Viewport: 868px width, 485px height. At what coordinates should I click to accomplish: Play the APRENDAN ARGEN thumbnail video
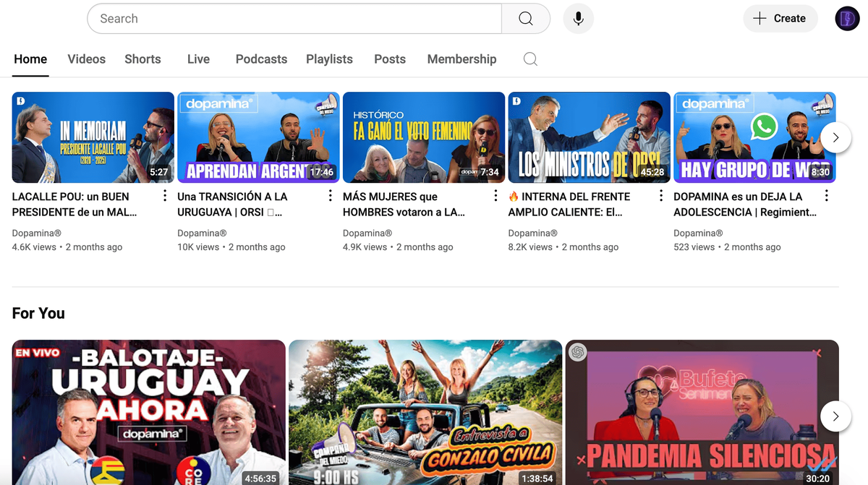pyautogui.click(x=258, y=137)
